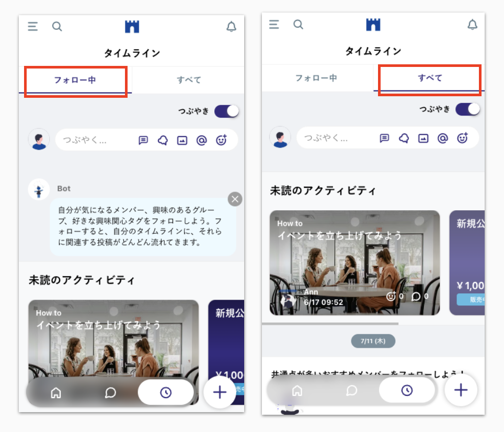Click the @ mention icon in right compose box
504x432 pixels.
(x=443, y=138)
